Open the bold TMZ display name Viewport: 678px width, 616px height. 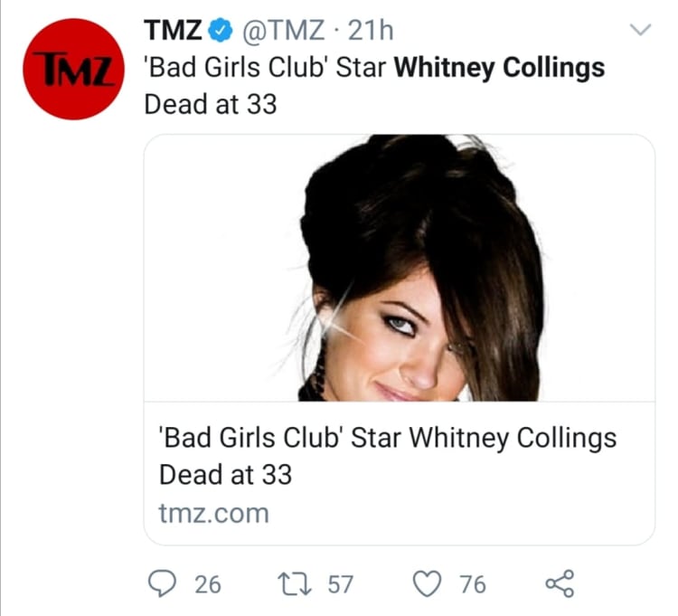coord(174,32)
